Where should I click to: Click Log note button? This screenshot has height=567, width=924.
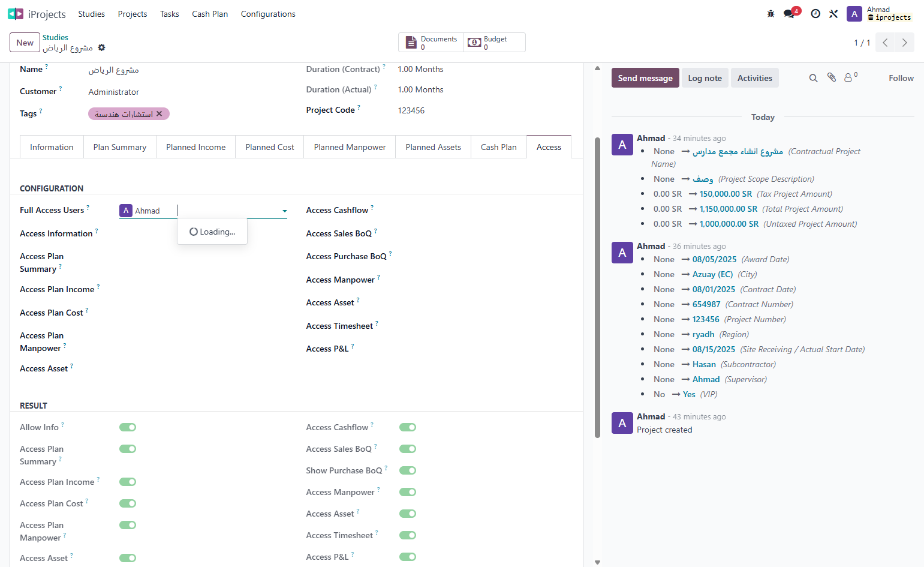705,78
